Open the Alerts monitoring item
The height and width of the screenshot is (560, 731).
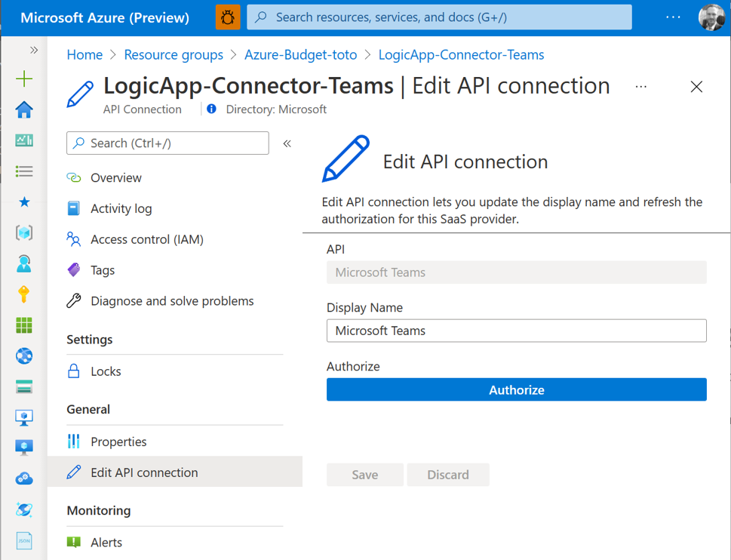(x=175, y=543)
